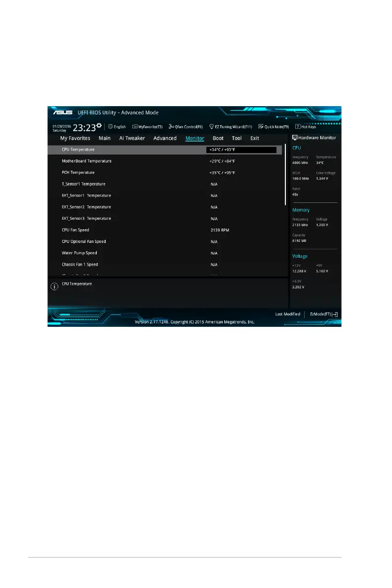Screen dimensions: 392x588
Task: Click the +34°C / +93°F value field
Action: 241,150
